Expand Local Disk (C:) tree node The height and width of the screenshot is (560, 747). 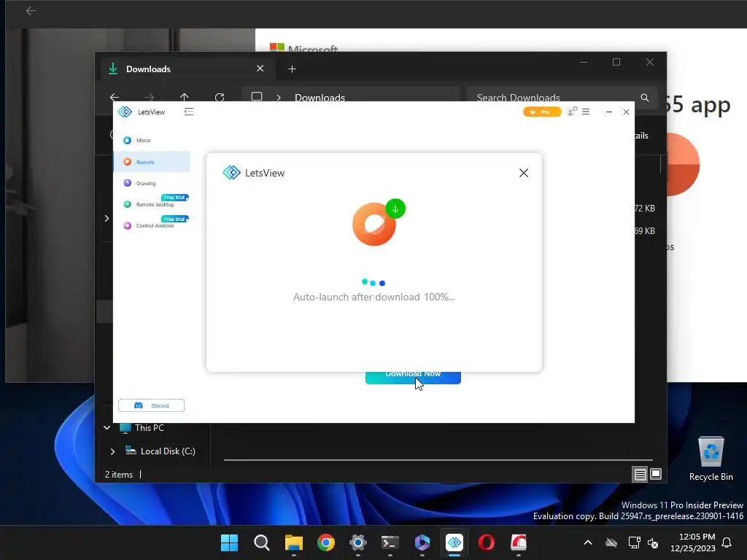point(112,451)
